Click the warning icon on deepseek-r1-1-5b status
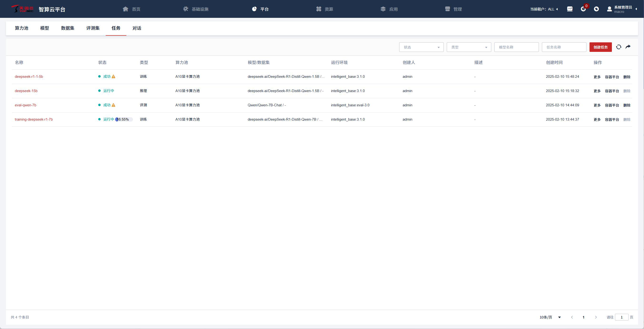The image size is (644, 329). tap(113, 77)
